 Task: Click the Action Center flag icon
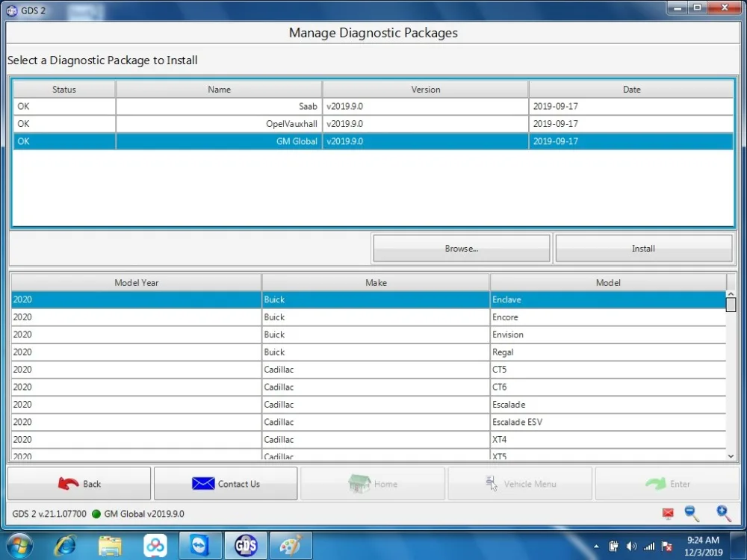pos(667,547)
